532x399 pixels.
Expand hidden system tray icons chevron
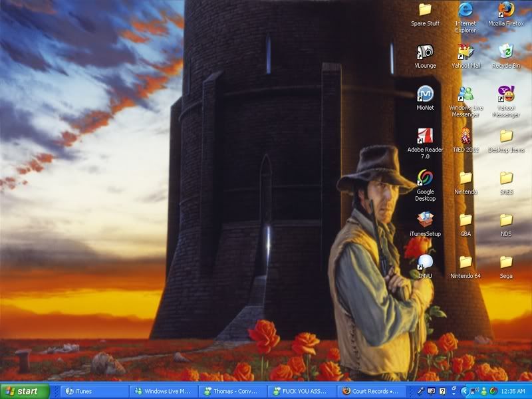(464, 391)
